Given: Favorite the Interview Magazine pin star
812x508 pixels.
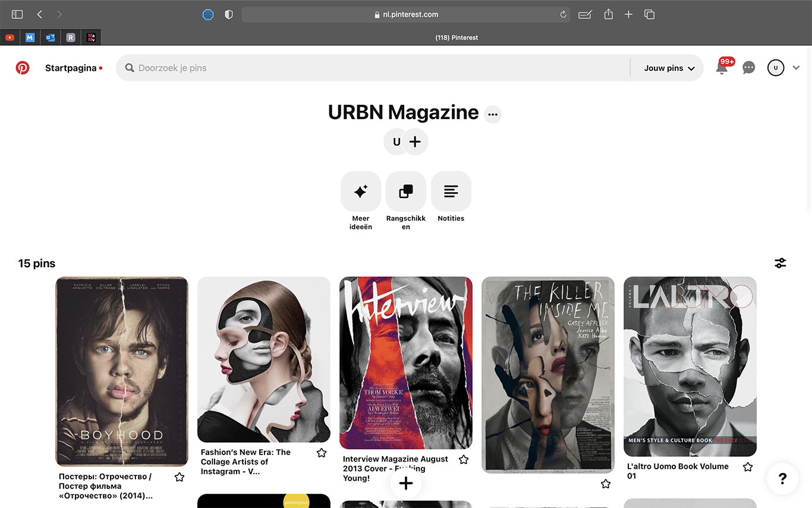Looking at the screenshot, I should 464,460.
